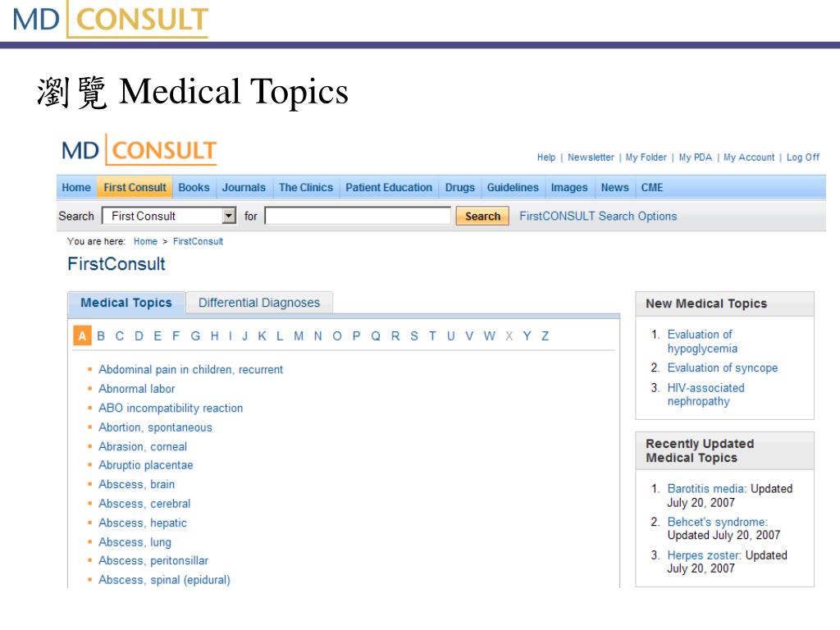Jump to letter P topics
Viewport: 840px width, 630px height.
(356, 336)
